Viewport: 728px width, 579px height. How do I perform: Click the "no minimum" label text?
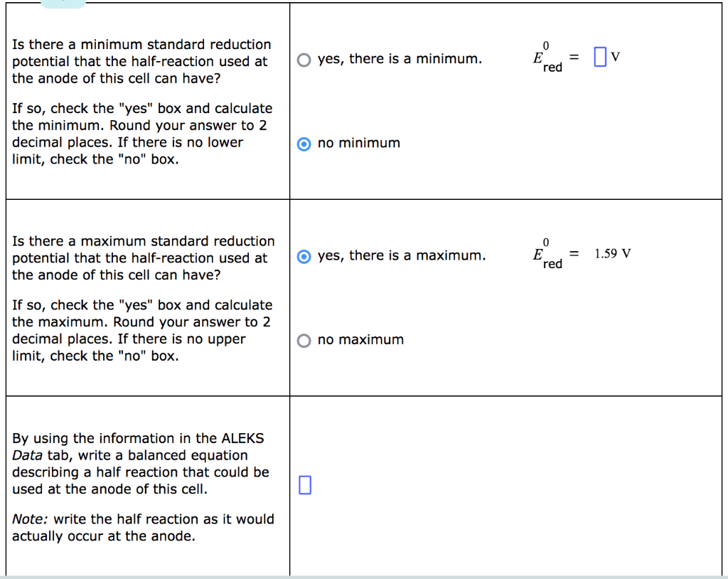(x=359, y=143)
